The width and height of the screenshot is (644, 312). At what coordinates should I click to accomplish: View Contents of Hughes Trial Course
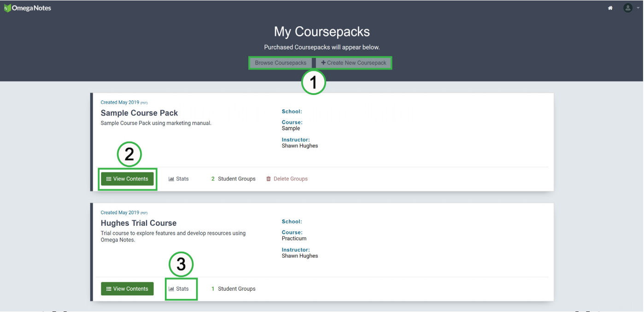tap(127, 289)
